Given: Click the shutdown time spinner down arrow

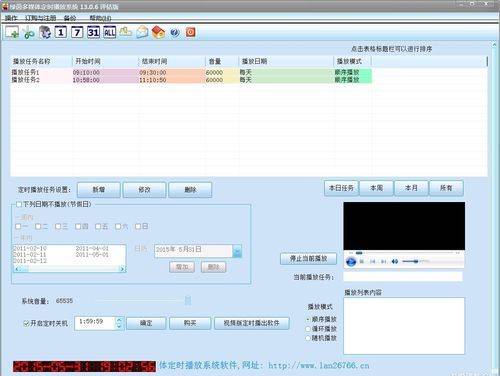Looking at the screenshot, I should click(x=119, y=327).
